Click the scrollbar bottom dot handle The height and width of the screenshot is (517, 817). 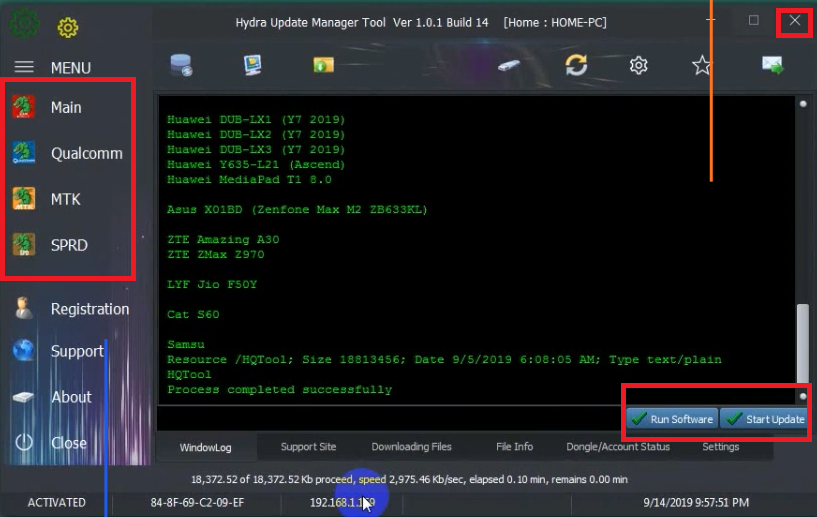coord(803,396)
